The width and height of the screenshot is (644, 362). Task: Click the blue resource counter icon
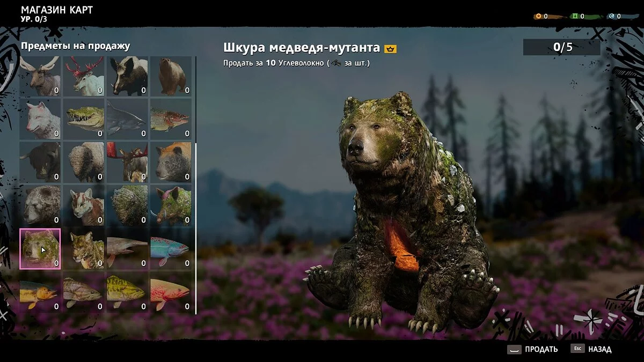[x=611, y=17]
